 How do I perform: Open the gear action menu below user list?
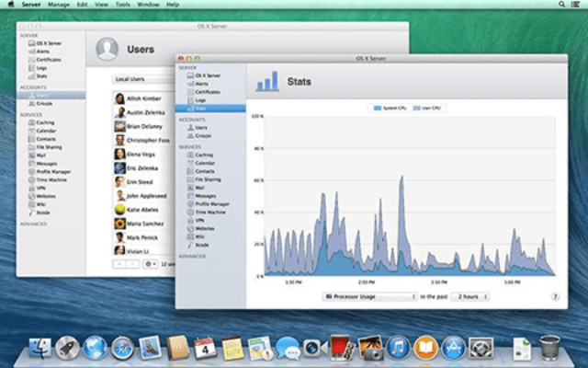tap(152, 264)
